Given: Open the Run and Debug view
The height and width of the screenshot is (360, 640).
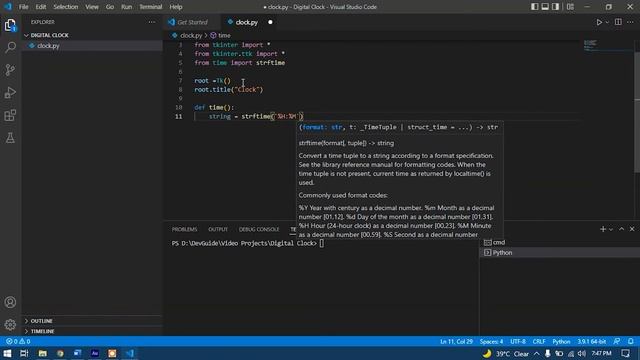Looking at the screenshot, I should click(10, 93).
